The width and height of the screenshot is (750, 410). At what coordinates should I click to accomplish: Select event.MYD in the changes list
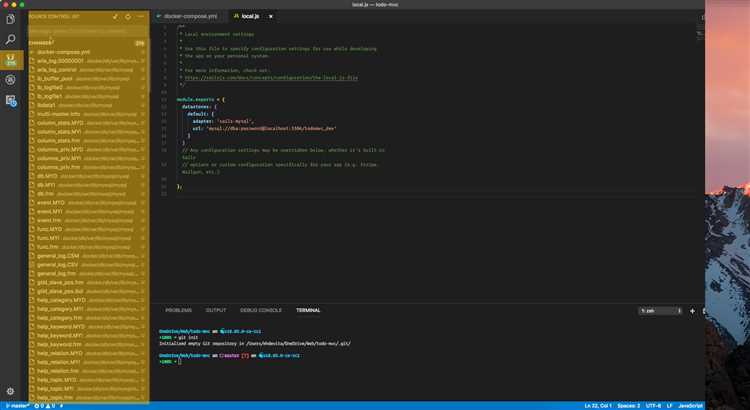88,202
